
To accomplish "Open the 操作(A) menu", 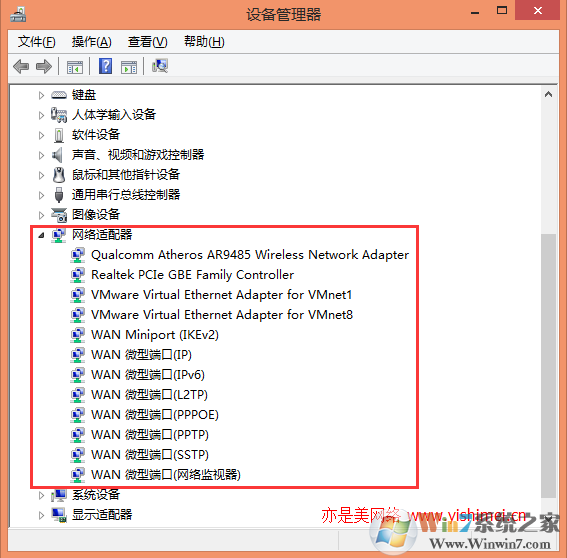I will click(x=91, y=42).
